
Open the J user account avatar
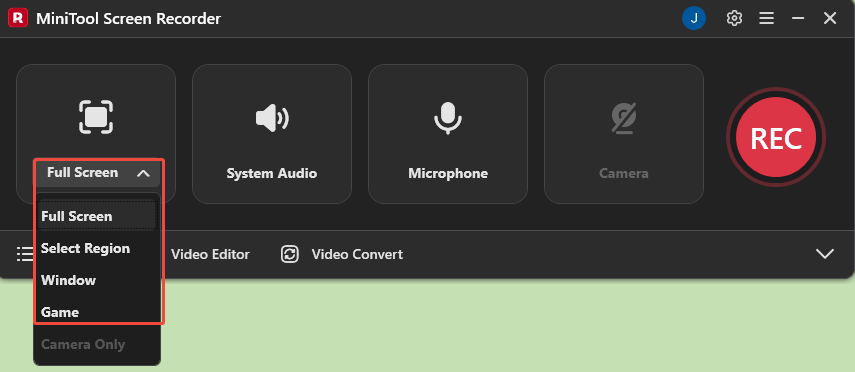694,19
